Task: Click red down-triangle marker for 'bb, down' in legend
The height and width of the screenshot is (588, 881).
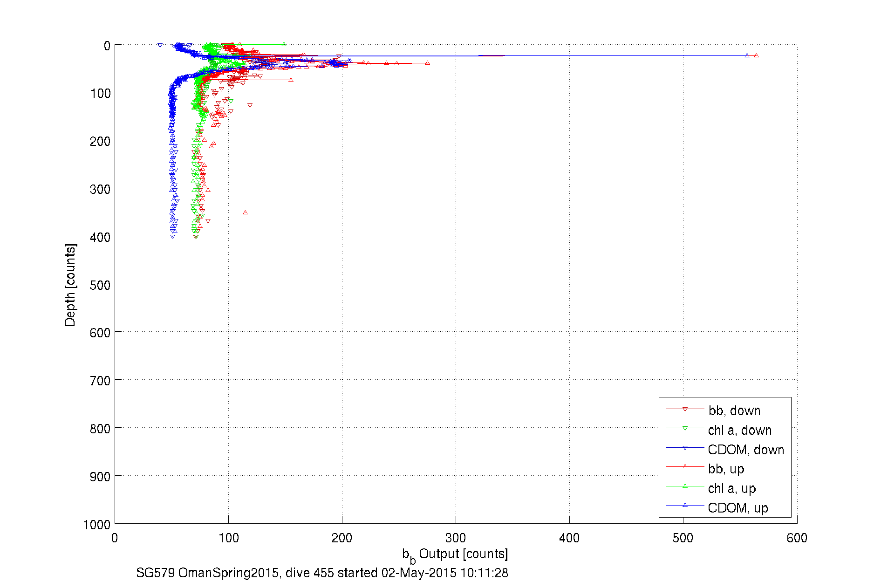Action: (685, 409)
